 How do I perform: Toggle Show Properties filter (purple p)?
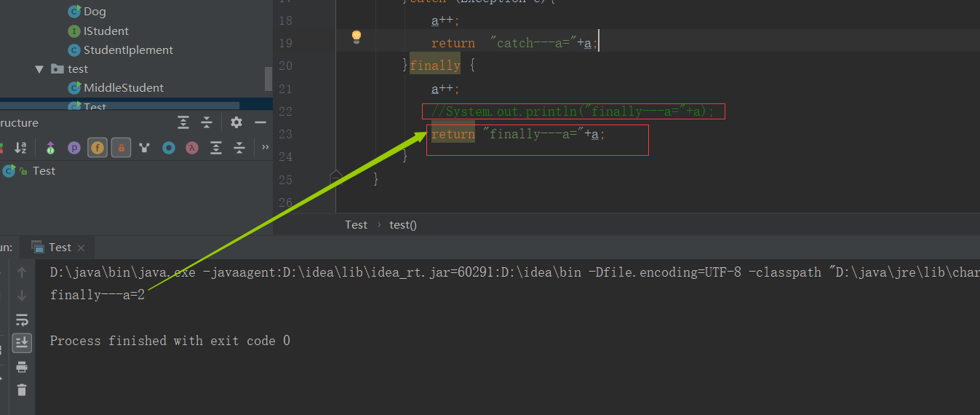[x=74, y=148]
